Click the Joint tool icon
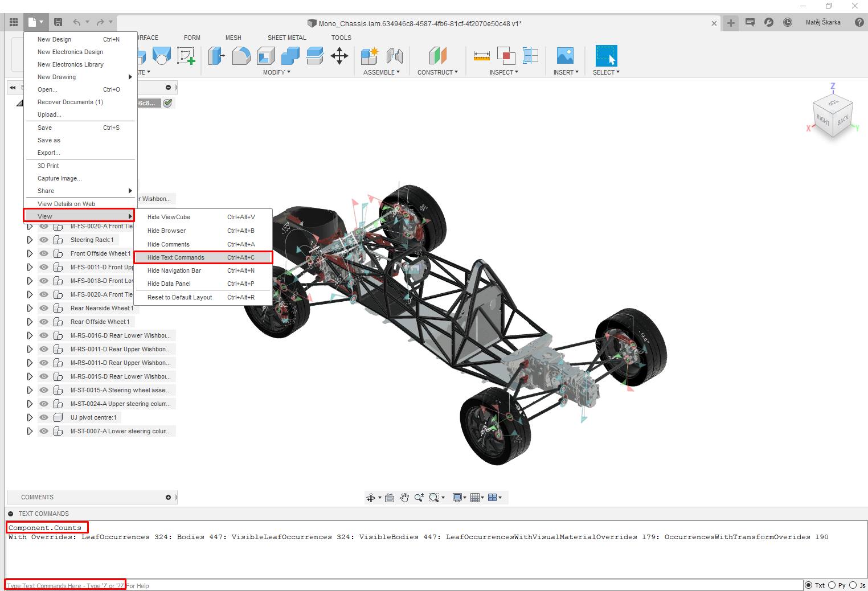The width and height of the screenshot is (868, 591). 394,56
